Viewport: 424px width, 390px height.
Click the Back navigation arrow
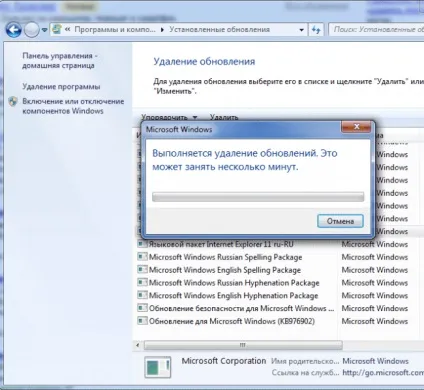(x=13, y=30)
